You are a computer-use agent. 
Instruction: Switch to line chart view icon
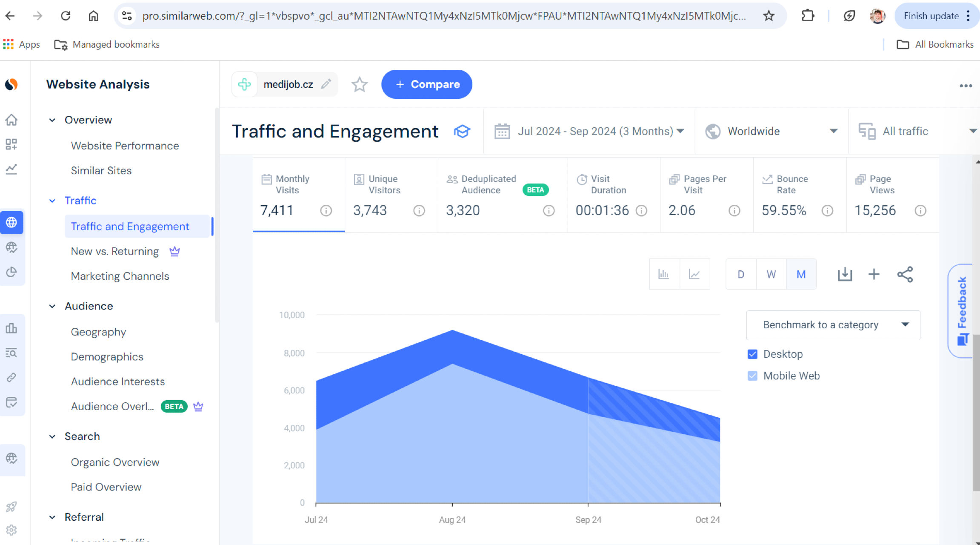(x=694, y=274)
